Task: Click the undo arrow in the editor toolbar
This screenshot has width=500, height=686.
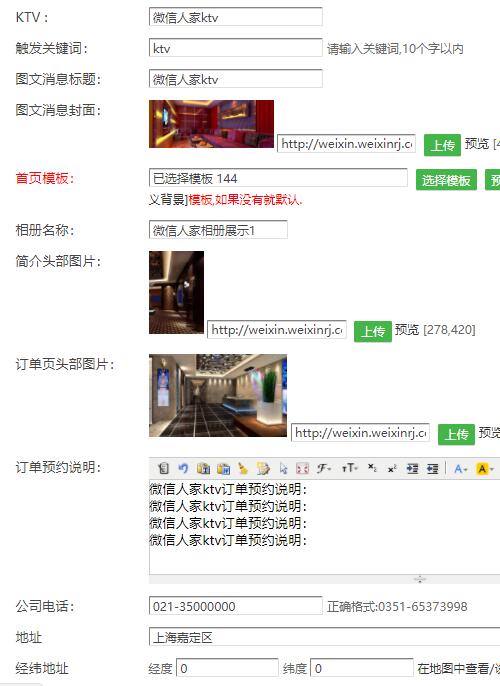Action: (x=183, y=469)
